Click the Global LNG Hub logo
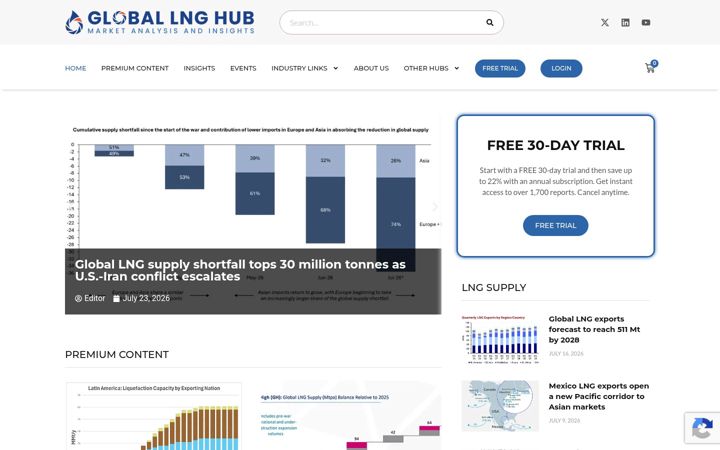The height and width of the screenshot is (450, 720). click(x=160, y=22)
